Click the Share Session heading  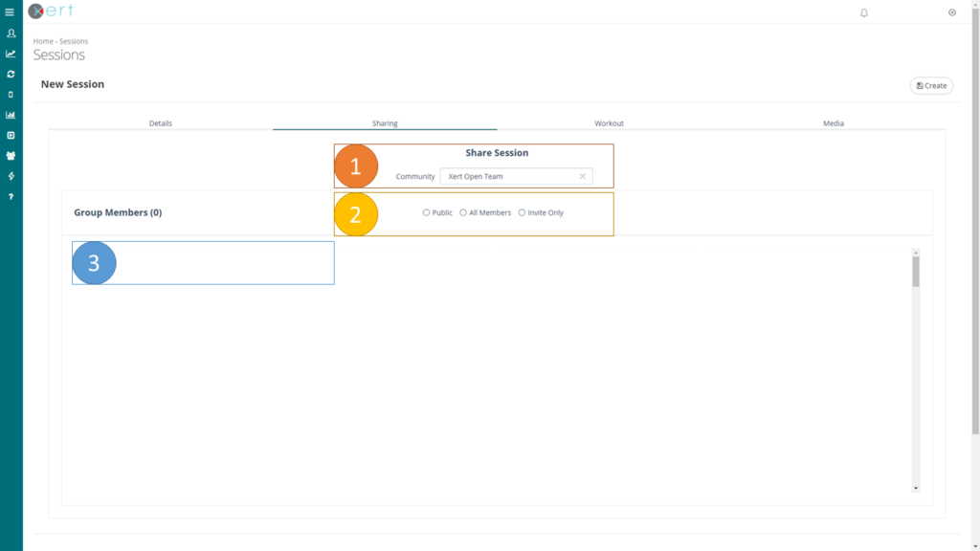point(497,152)
